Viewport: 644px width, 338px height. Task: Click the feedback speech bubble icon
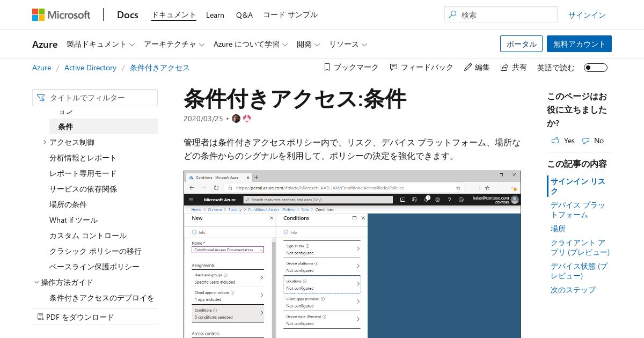pos(393,67)
